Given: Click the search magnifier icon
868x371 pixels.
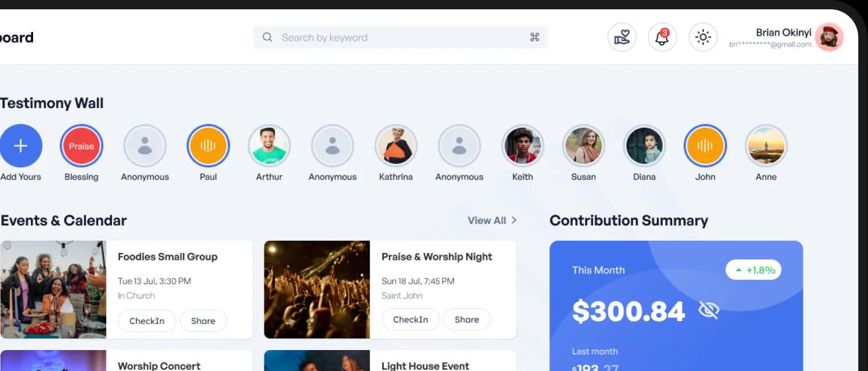Looking at the screenshot, I should (x=267, y=37).
